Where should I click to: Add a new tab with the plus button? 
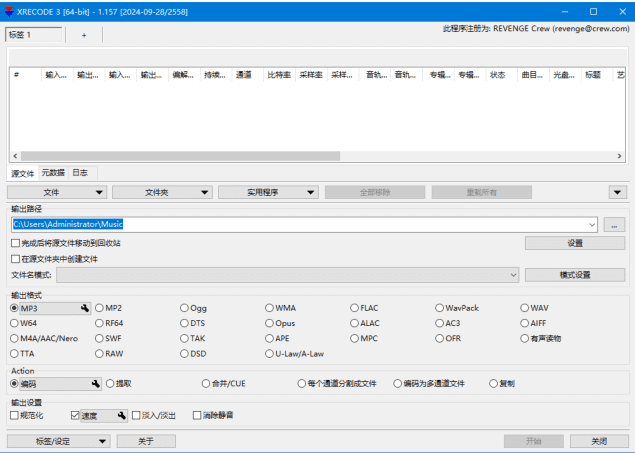coord(84,35)
